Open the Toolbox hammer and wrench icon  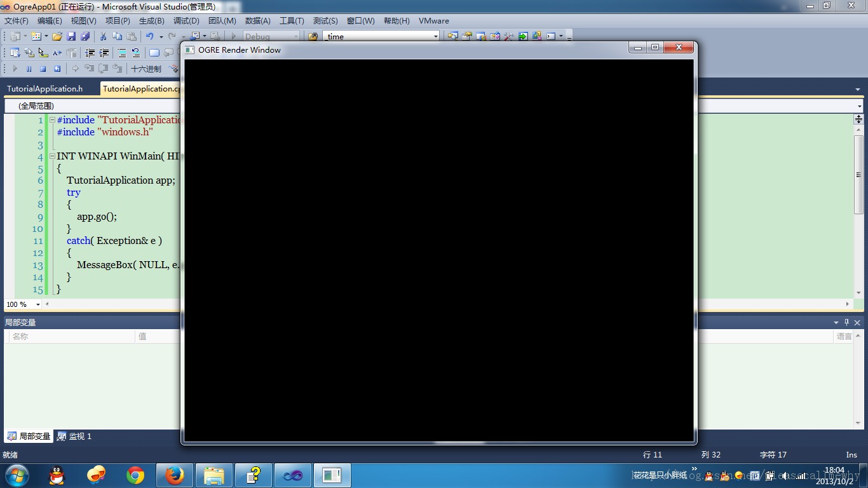(x=509, y=36)
